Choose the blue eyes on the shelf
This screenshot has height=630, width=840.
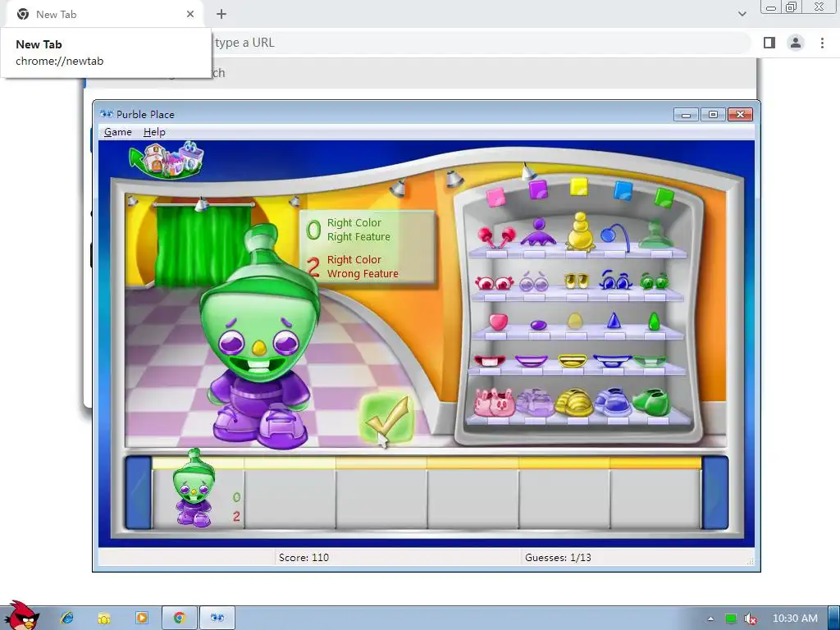tap(615, 281)
